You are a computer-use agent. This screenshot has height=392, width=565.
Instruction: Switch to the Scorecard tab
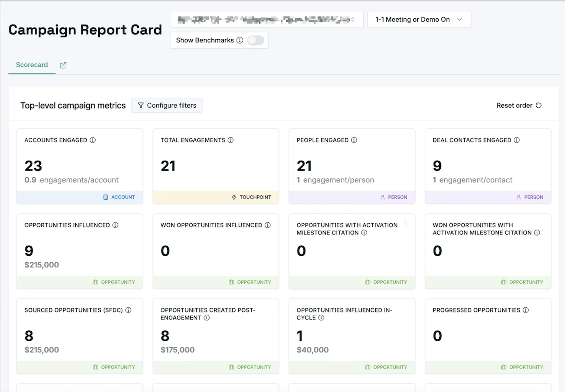click(x=32, y=65)
